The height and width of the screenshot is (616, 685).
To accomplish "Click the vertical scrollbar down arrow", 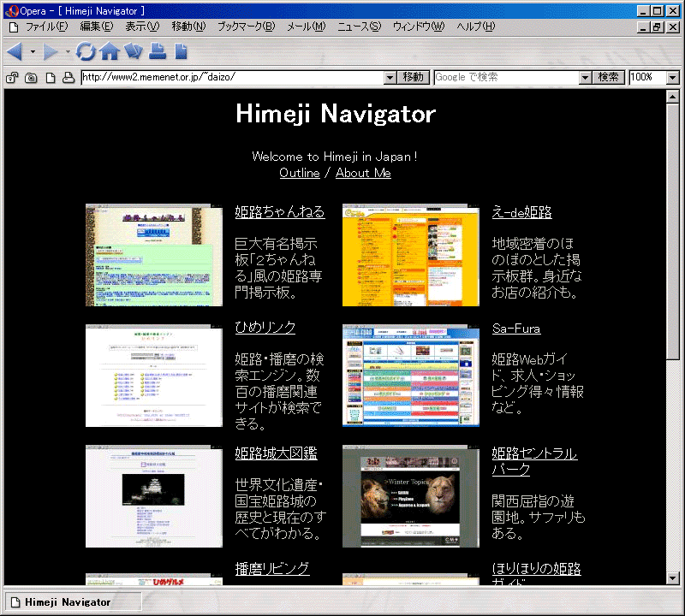I will point(673,578).
